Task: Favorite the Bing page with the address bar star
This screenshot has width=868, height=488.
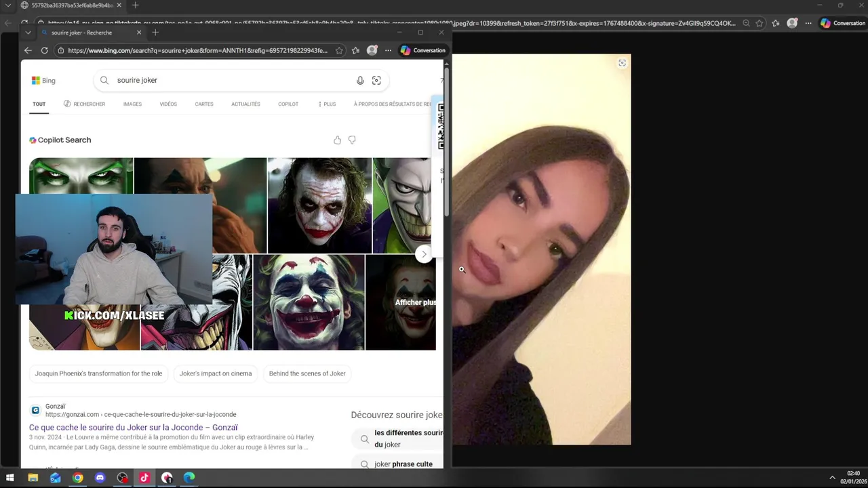Action: 339,50
